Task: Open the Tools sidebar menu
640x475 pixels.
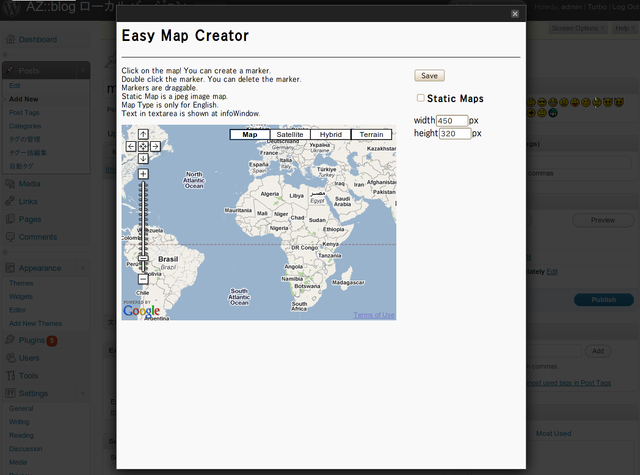Action: tap(29, 376)
